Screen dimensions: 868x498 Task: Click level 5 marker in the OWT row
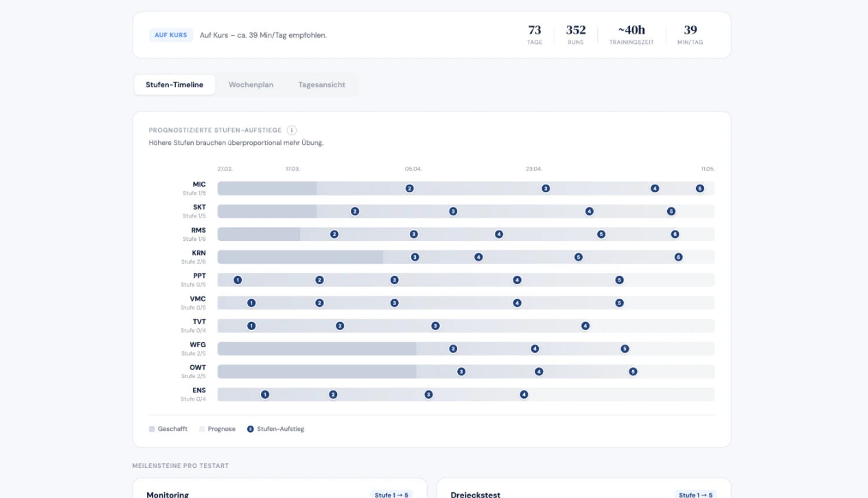(x=633, y=372)
